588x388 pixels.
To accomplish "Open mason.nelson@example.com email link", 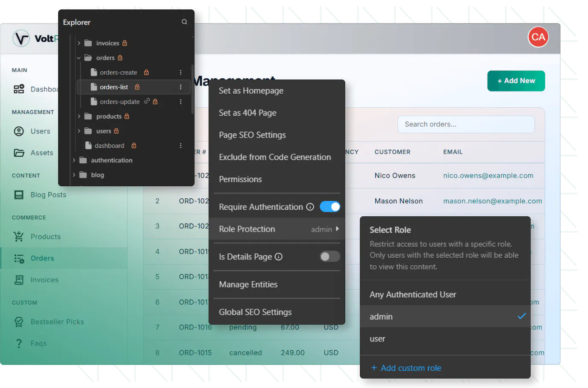I will [492, 201].
